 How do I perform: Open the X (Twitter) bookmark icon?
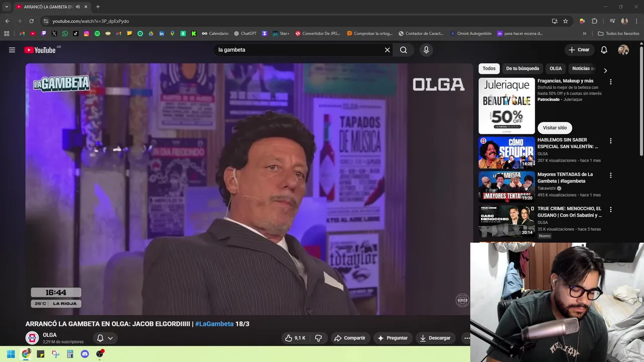[x=54, y=34]
